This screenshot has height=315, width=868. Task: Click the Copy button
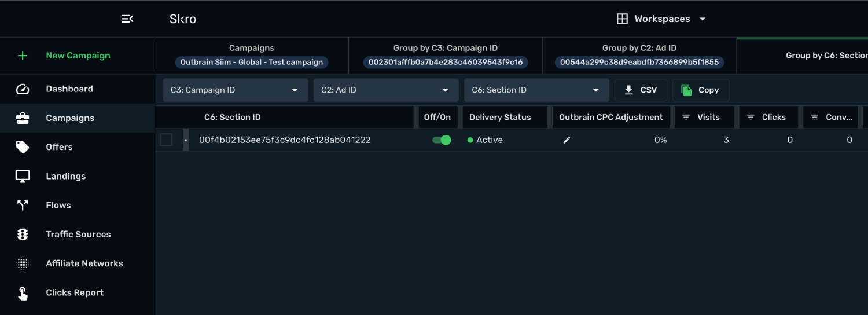701,90
